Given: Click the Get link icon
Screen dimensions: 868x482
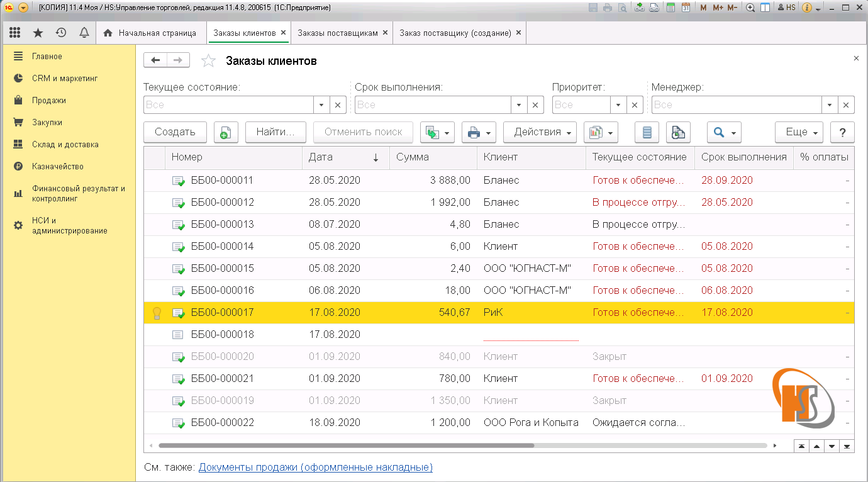Looking at the screenshot, I should [640, 8].
